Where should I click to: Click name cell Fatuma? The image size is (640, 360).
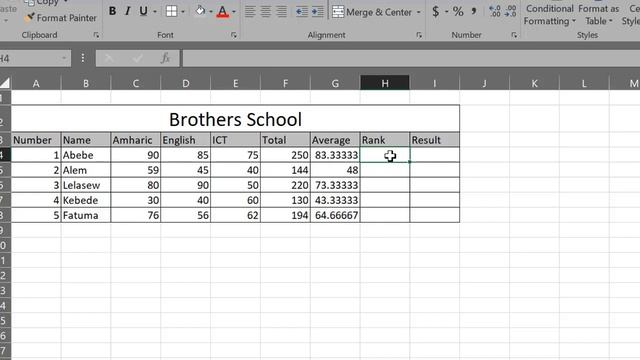click(x=86, y=215)
